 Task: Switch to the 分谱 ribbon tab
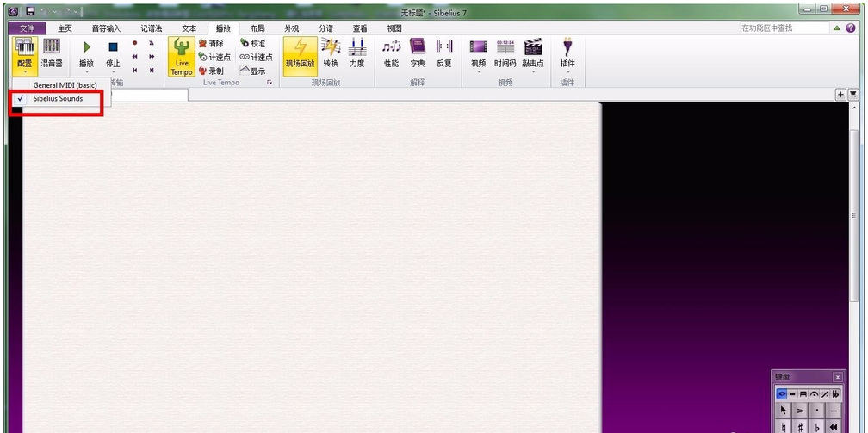[x=326, y=28]
